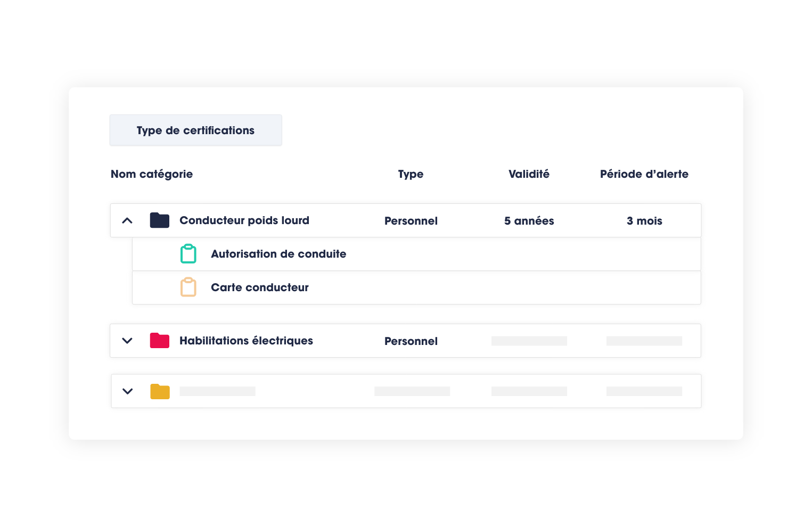Click the red Habilitations électriques folder icon

pos(159,341)
